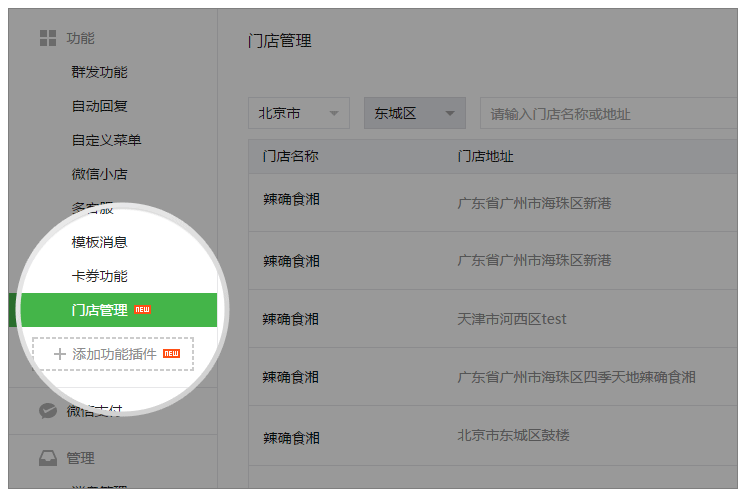Expand the 东城区 district dropdown

[x=414, y=113]
